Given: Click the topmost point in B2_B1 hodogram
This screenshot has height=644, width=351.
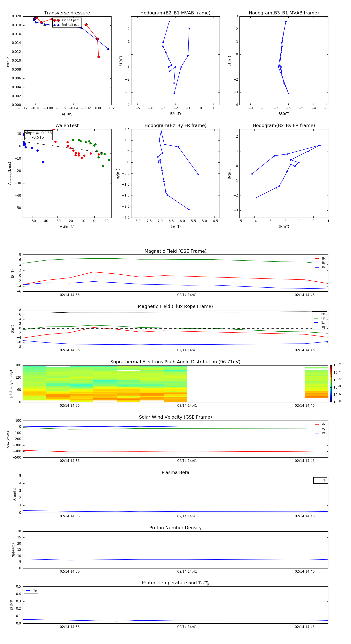Looking at the screenshot, I should pyautogui.click(x=169, y=21).
